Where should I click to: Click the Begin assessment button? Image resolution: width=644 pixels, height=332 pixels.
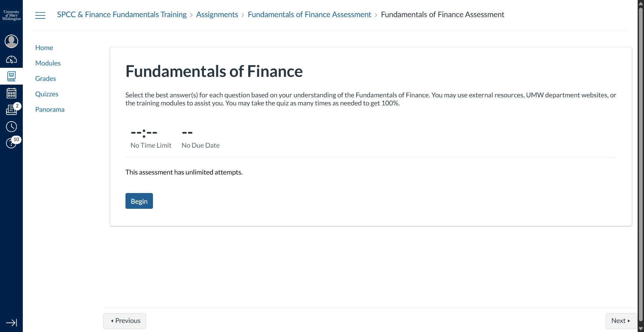139,201
